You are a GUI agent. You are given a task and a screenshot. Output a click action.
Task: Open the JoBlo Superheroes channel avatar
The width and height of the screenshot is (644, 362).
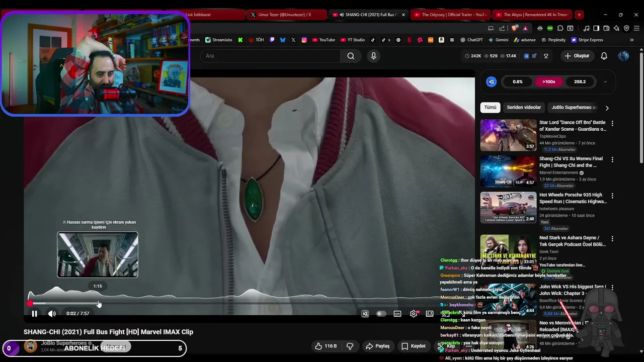click(31, 346)
